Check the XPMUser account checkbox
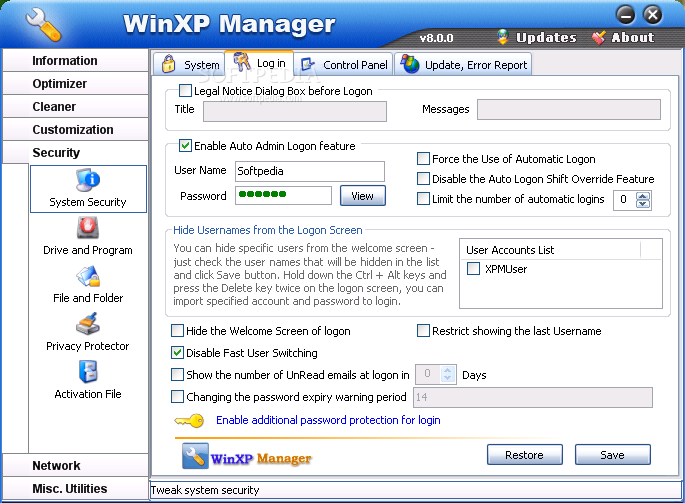The image size is (685, 503). coord(473,268)
